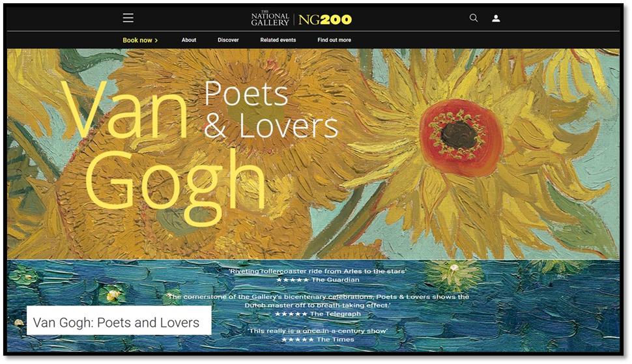Viewport: 632px width, 364px height.
Task: Click the search magnifier icon
Action: coord(474,18)
